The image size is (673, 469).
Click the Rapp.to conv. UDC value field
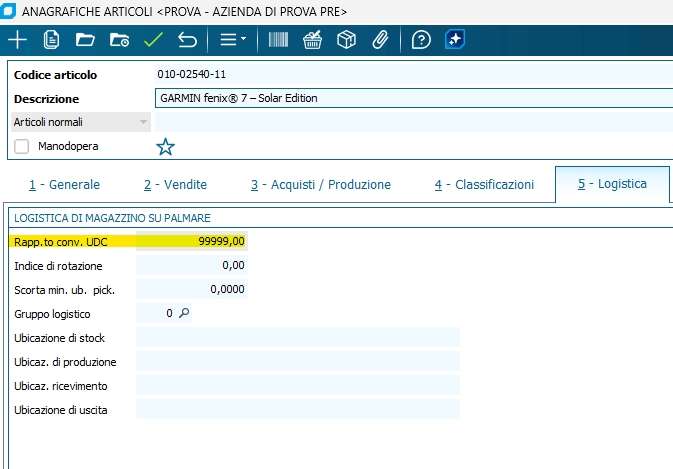tap(192, 241)
